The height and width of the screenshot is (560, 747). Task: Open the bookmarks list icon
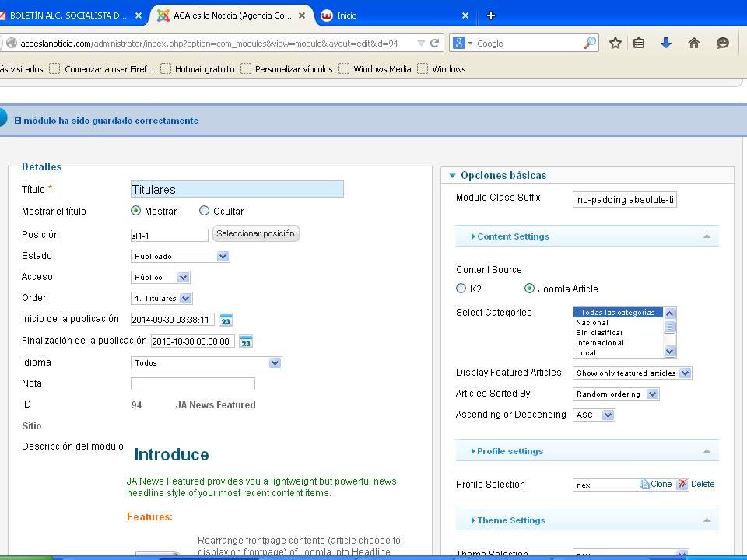point(639,44)
